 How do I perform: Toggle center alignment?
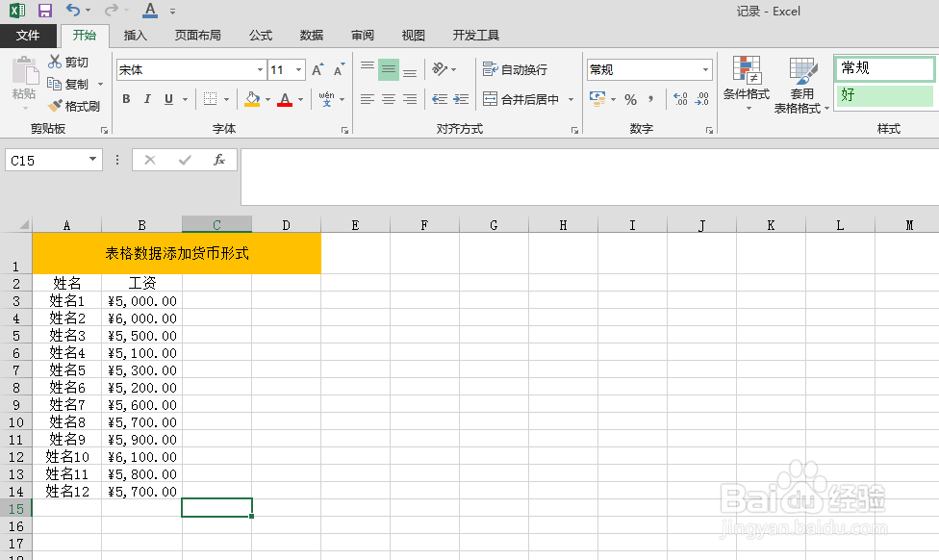click(x=389, y=99)
